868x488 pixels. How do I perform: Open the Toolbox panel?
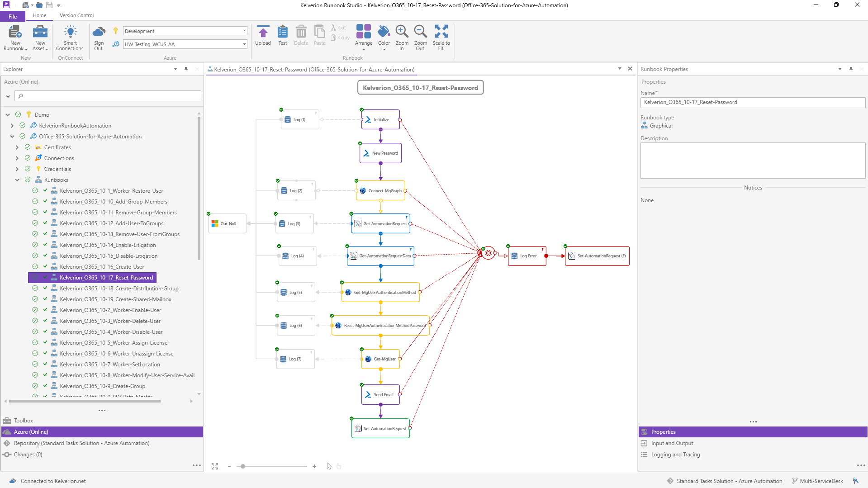coord(24,421)
